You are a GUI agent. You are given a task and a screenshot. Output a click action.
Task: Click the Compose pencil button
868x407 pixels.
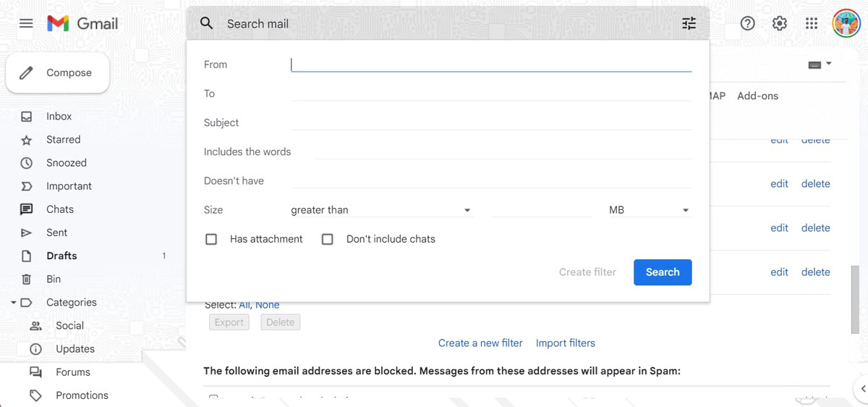point(58,72)
